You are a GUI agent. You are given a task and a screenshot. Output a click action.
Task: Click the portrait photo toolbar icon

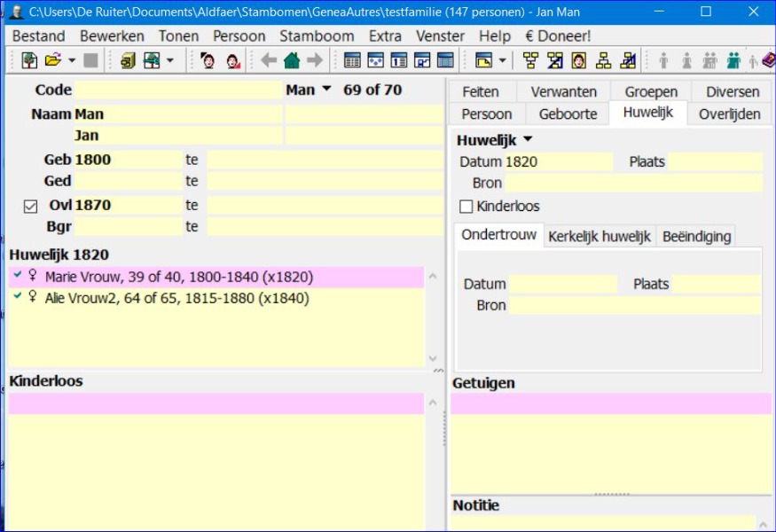point(578,61)
